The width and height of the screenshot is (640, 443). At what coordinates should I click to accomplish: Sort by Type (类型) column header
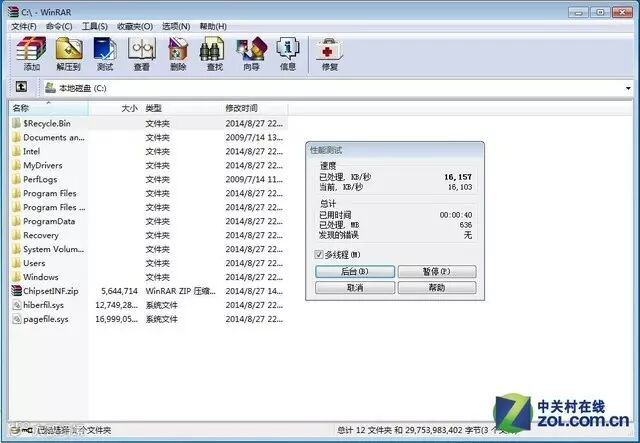coord(182,108)
